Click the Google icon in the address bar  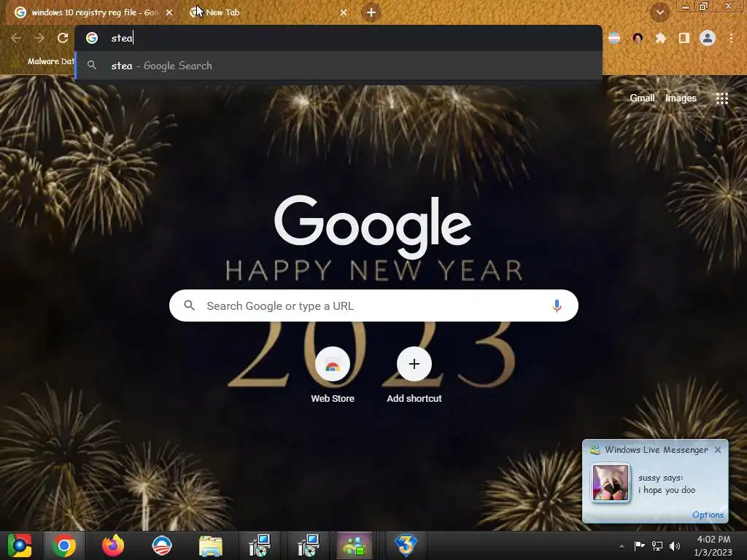click(92, 38)
